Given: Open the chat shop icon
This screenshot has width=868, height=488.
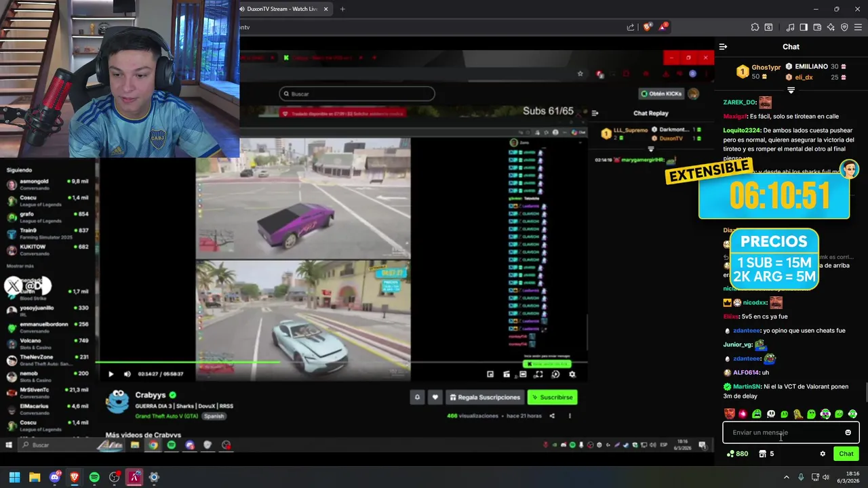Looking at the screenshot, I should click(x=762, y=454).
